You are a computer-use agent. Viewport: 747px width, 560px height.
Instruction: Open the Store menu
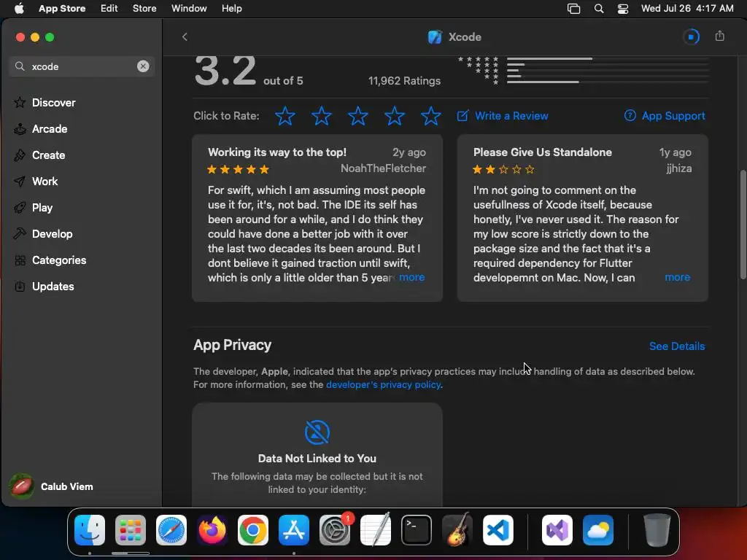(x=144, y=8)
